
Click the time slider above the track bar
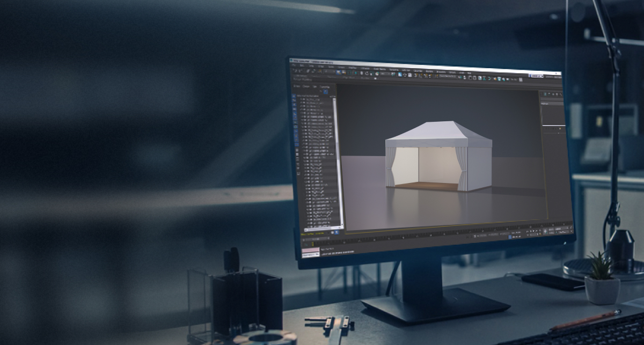click(x=316, y=239)
